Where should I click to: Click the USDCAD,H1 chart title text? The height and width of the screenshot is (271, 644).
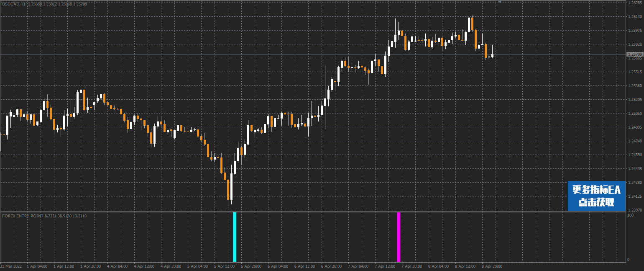(14, 3)
